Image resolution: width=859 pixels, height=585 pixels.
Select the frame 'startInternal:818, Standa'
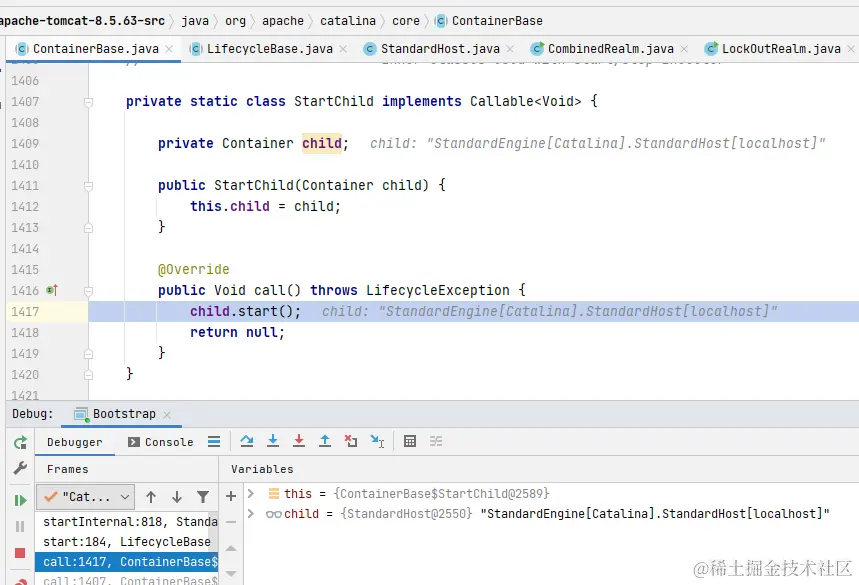pyautogui.click(x=127, y=521)
